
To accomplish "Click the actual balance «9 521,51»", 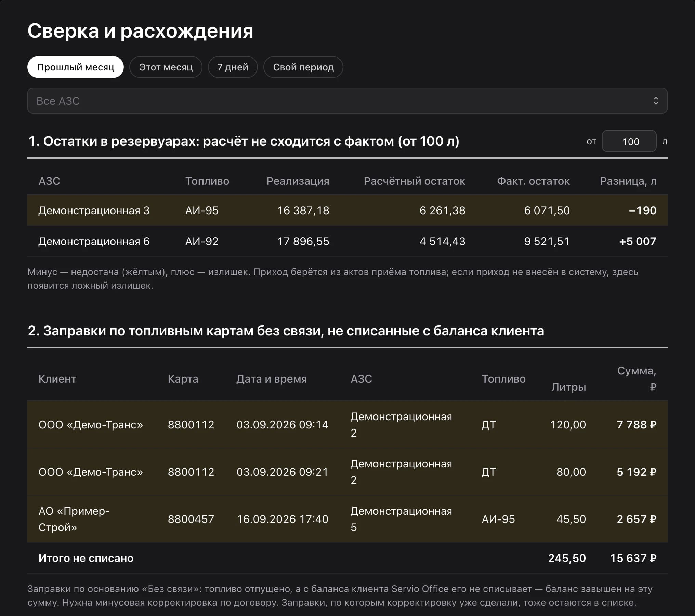I will [547, 241].
